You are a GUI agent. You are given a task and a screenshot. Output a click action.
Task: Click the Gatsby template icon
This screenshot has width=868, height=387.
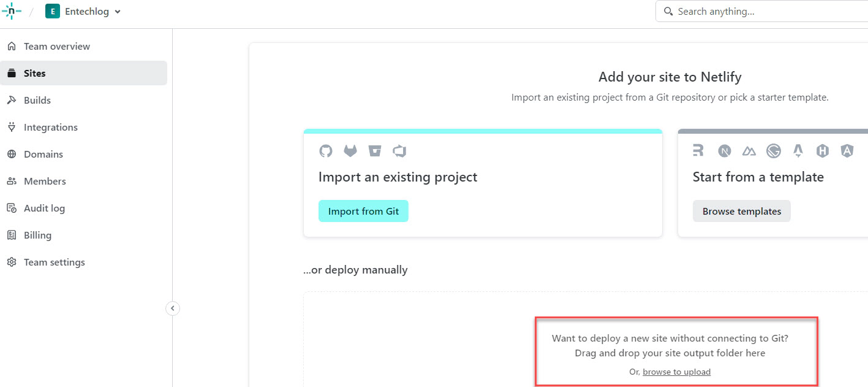pyautogui.click(x=774, y=151)
